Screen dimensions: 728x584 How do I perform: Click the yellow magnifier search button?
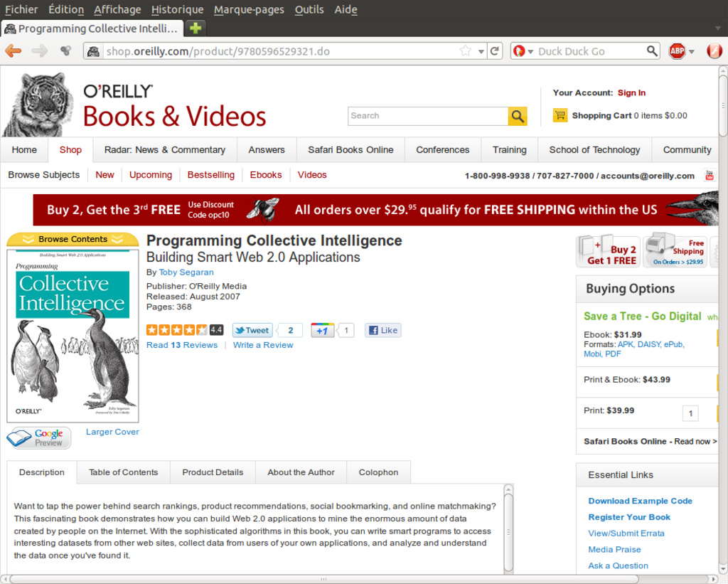(x=518, y=116)
